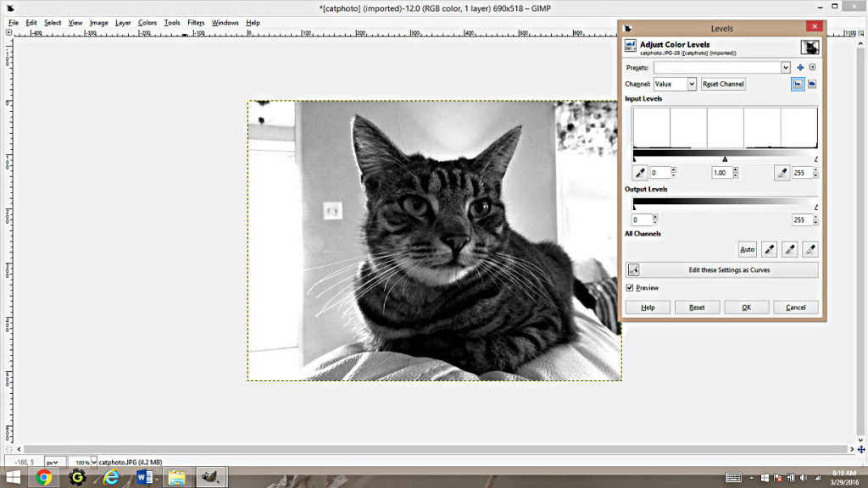Screen dimensions: 868x488
Task: Pick black point for all channels eyedropper
Action: pyautogui.click(x=769, y=250)
